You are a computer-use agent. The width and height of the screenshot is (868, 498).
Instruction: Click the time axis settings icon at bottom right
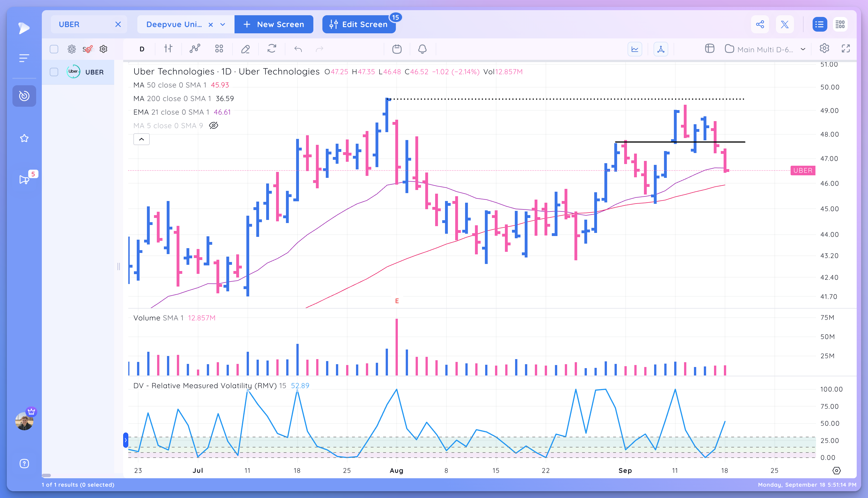click(x=836, y=470)
